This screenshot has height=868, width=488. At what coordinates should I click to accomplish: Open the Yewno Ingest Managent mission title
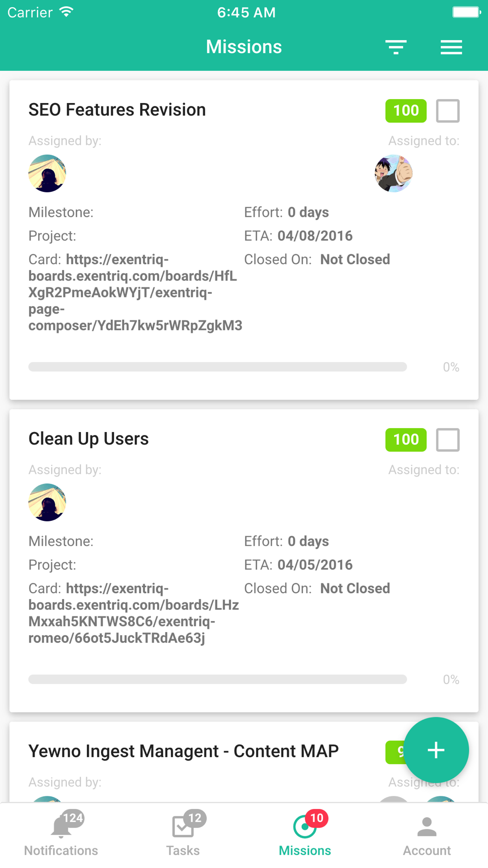click(x=183, y=751)
